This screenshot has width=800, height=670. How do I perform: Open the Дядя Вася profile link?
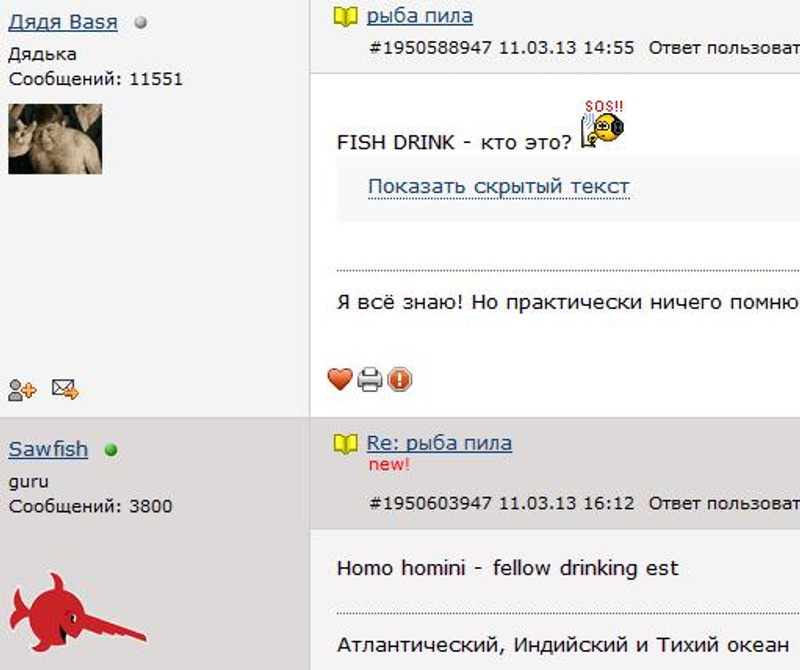click(x=63, y=22)
